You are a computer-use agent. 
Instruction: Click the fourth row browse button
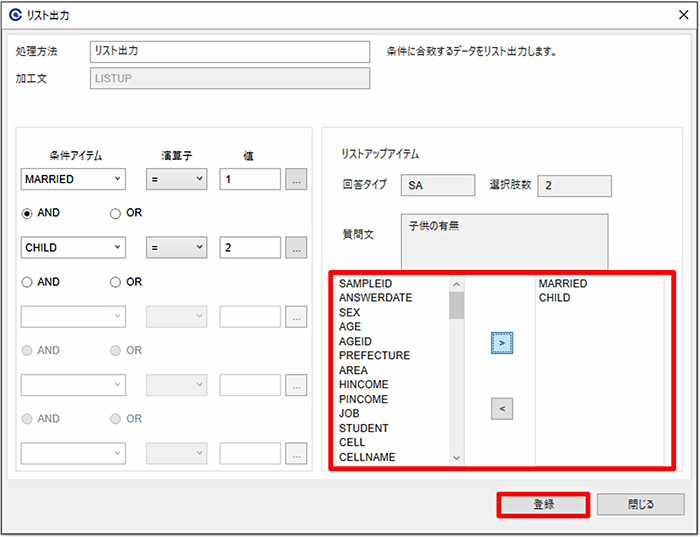pyautogui.click(x=296, y=385)
